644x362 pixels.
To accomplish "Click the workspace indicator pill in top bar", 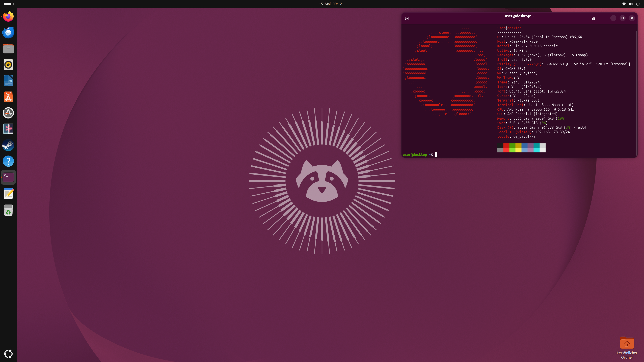I will coord(8,4).
